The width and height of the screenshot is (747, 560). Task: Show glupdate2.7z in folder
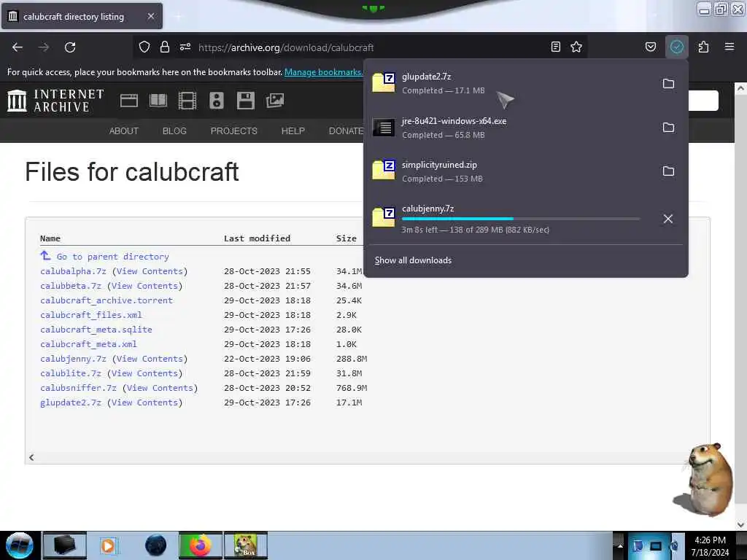coord(668,84)
